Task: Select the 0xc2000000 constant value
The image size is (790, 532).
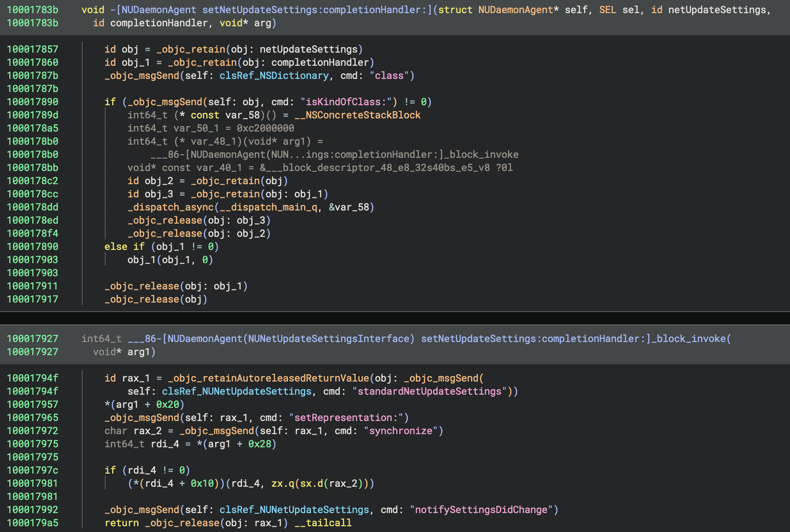Action: 265,128
